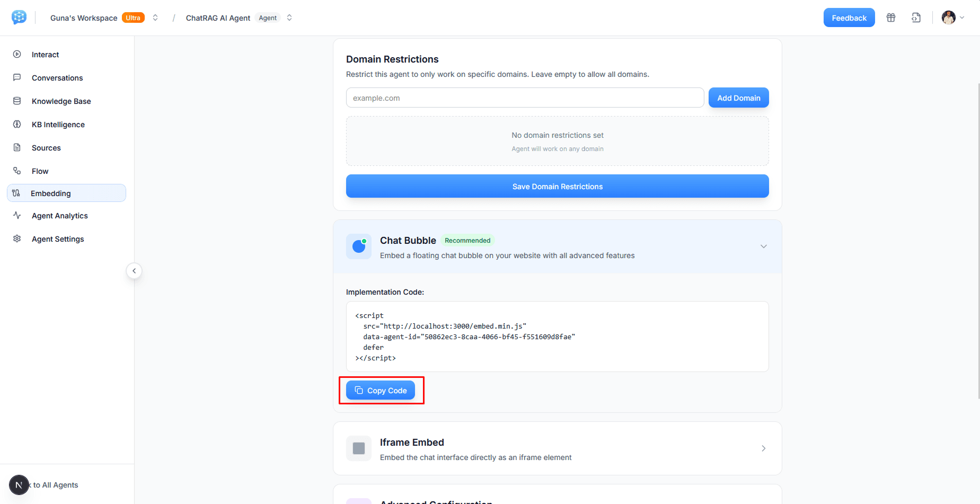Collapse the Chat Bubble section chevron

763,246
